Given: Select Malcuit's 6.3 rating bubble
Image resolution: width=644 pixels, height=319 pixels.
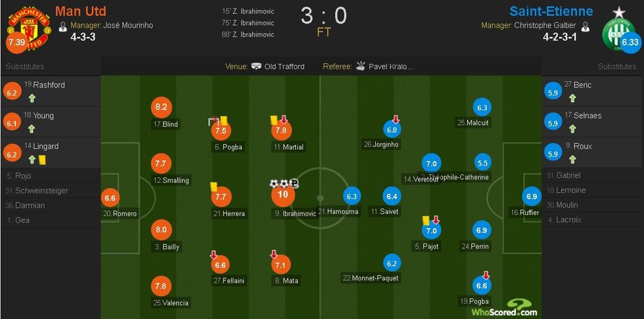Looking at the screenshot, I should point(482,108).
